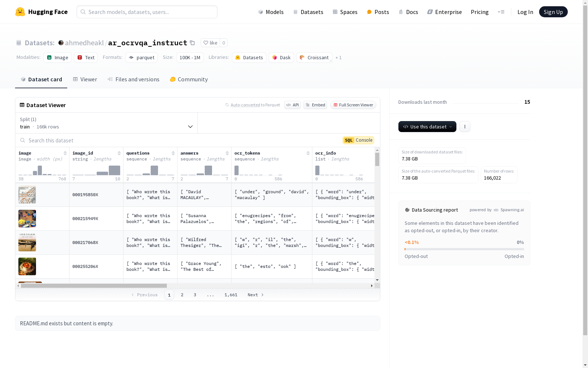Open the Pricing page
The height and width of the screenshot is (368, 588).
click(x=480, y=12)
